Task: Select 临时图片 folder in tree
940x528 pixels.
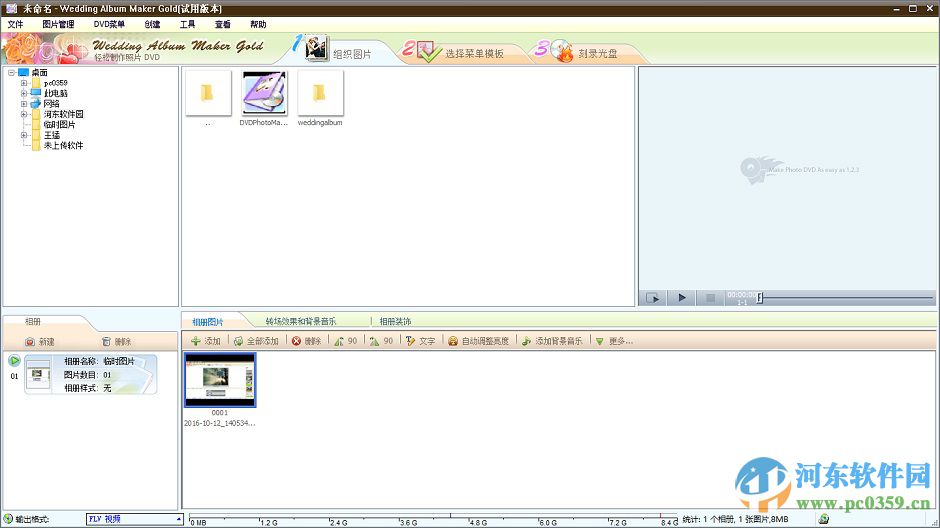Action: (59, 125)
